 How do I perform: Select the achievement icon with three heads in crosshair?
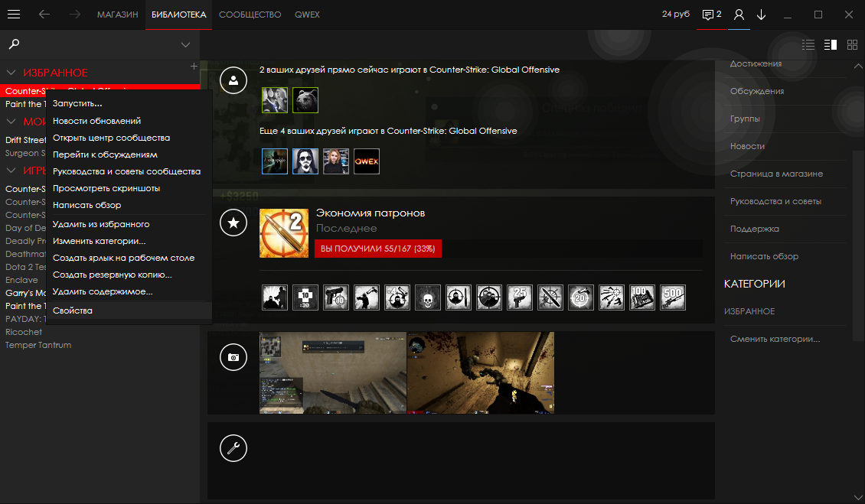[489, 298]
